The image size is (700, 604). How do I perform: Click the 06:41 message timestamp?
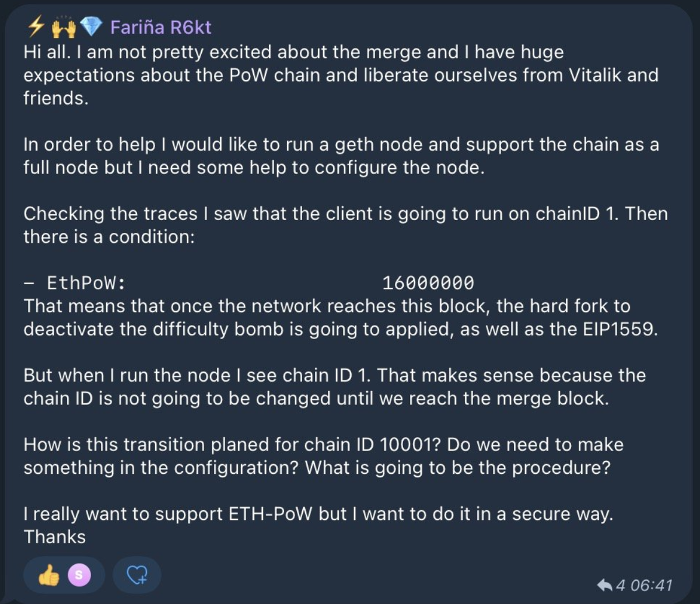(x=651, y=585)
